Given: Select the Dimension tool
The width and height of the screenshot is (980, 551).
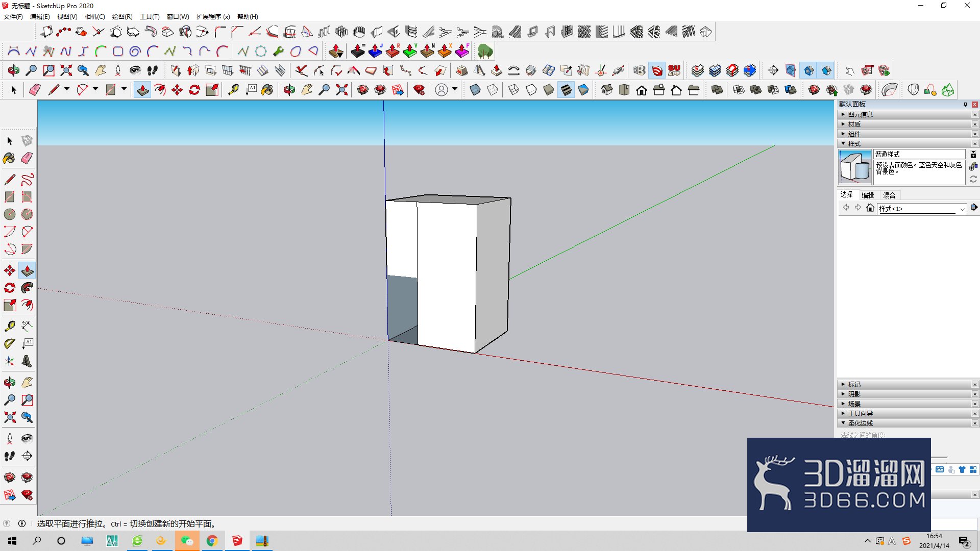Looking at the screenshot, I should (27, 325).
